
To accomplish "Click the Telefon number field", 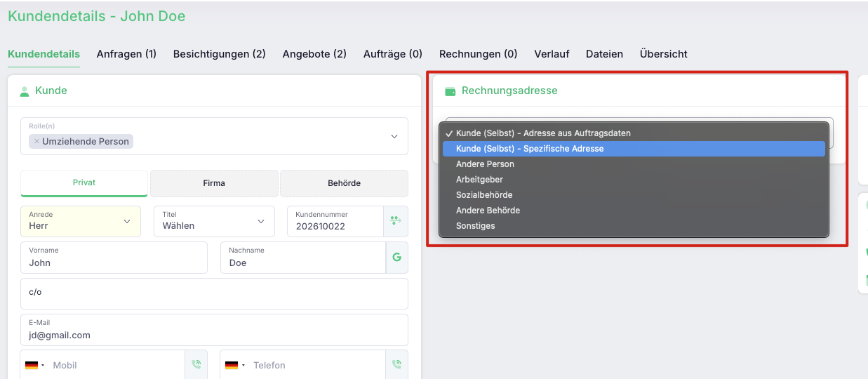I will tap(316, 365).
